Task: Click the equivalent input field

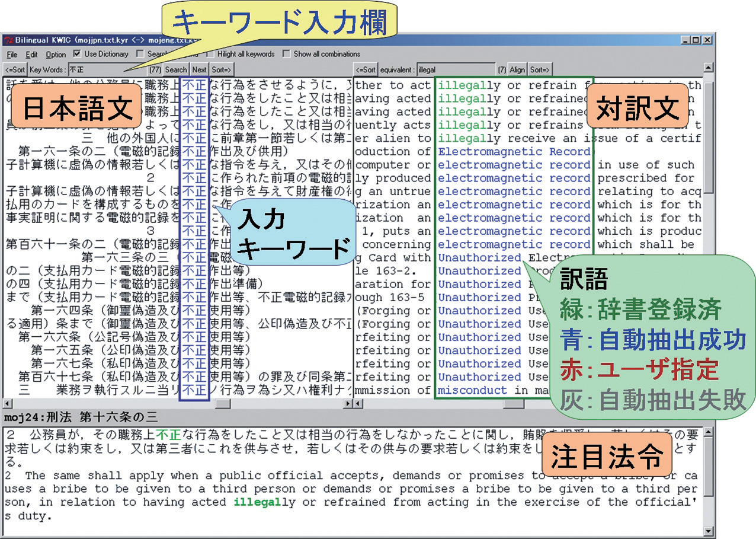Action: 455,69
